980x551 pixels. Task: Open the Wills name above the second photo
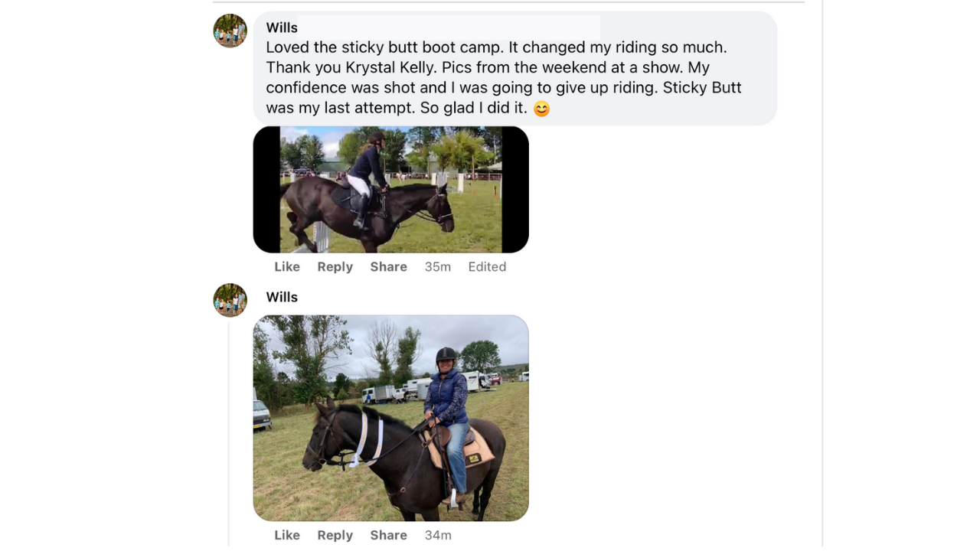[x=282, y=297]
